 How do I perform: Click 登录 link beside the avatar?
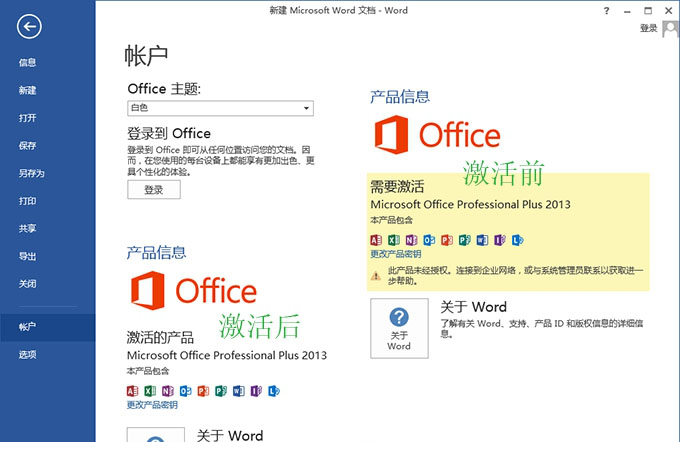649,29
